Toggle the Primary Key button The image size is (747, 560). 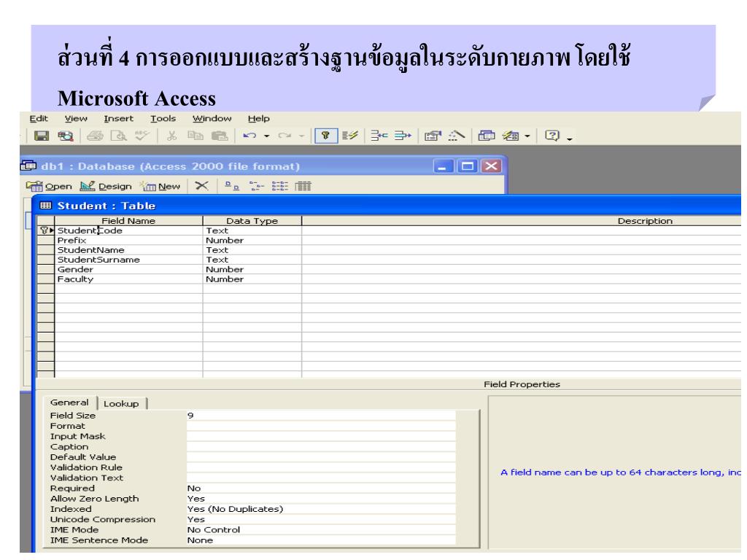tap(326, 136)
